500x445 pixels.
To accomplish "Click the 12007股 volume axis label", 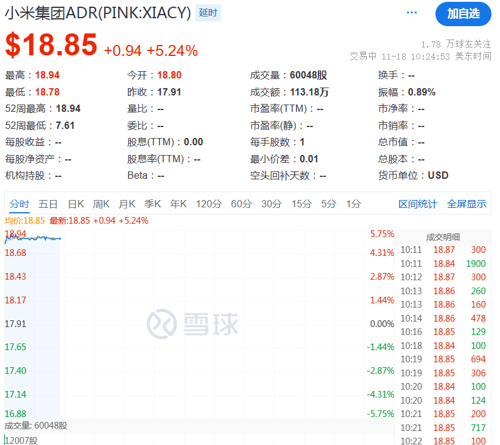I will [22, 441].
